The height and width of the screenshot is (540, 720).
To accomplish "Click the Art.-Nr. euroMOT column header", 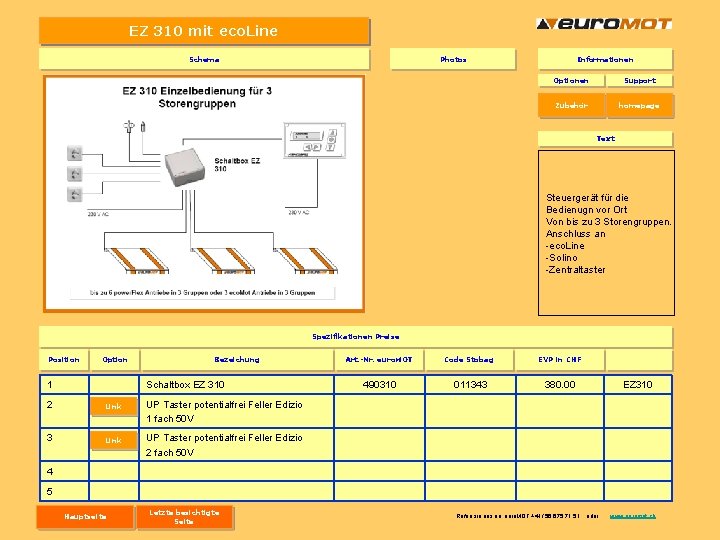I will 379,360.
